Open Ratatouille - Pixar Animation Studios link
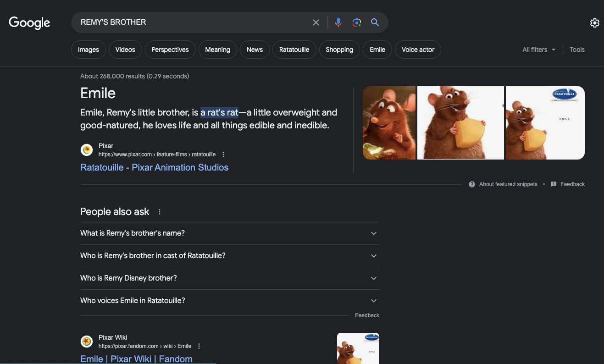Image resolution: width=604 pixels, height=364 pixels. point(154,167)
